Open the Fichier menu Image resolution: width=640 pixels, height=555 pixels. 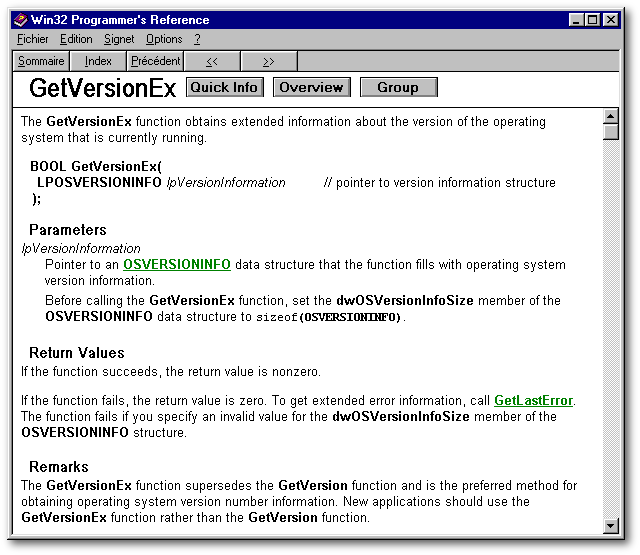point(32,39)
